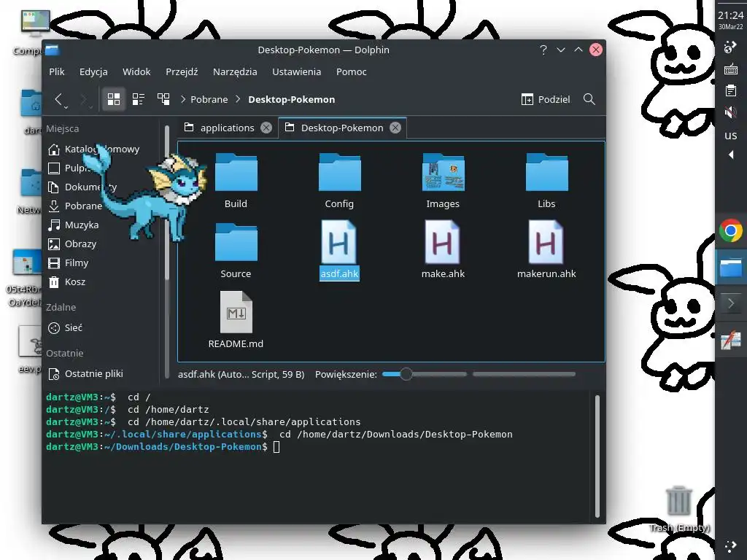
Task: Open Muzyka in the places sidebar
Action: point(82,225)
